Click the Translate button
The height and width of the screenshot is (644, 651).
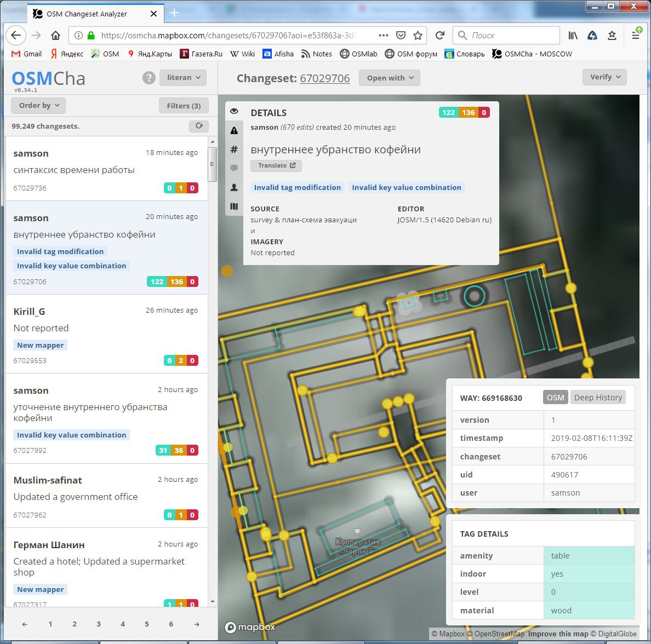pos(276,165)
